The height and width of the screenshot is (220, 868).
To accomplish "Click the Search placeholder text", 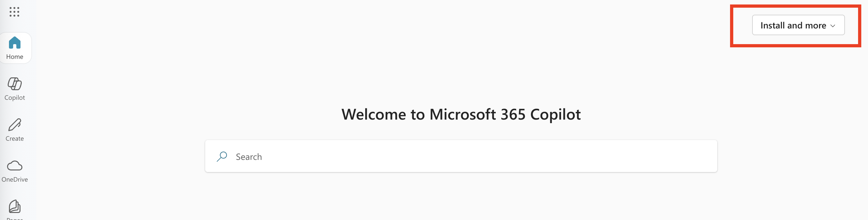I will pos(249,157).
